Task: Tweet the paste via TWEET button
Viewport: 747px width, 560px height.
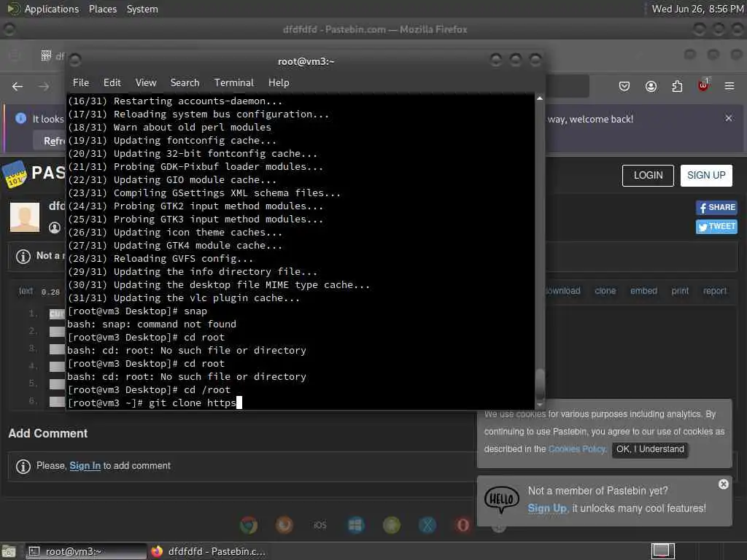Action: tap(716, 227)
